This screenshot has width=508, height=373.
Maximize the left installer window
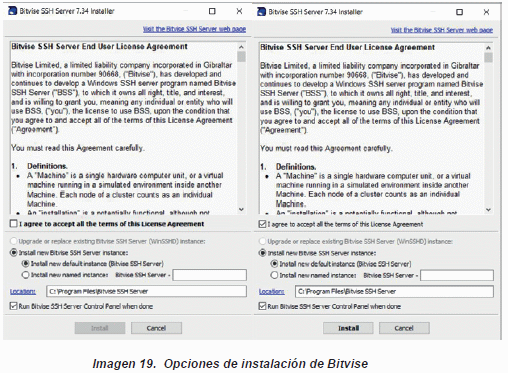tap(212, 11)
